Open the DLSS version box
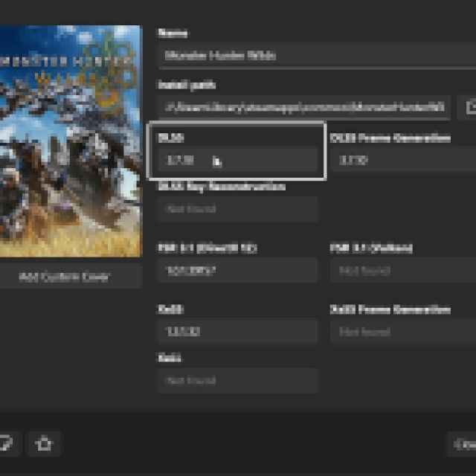 click(237, 160)
